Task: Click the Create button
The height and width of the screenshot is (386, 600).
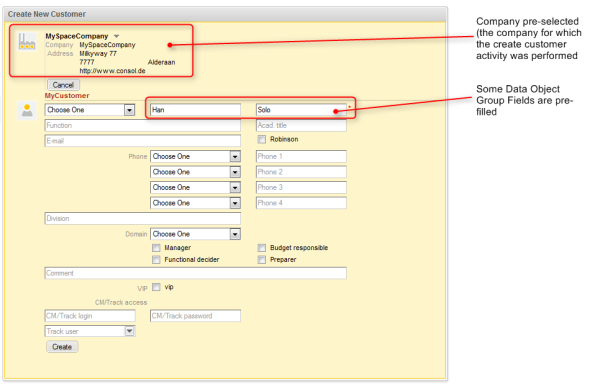Action: (x=62, y=347)
